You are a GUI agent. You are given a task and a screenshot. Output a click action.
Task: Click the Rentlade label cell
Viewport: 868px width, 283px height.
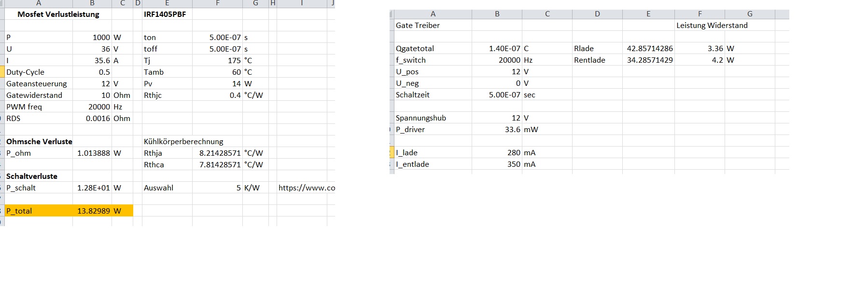point(597,60)
